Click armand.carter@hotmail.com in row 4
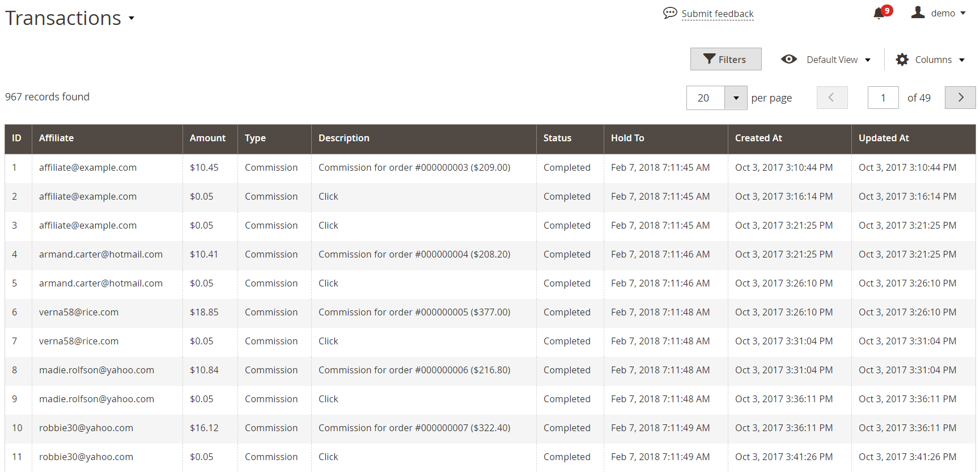The image size is (980, 472). 101,254
